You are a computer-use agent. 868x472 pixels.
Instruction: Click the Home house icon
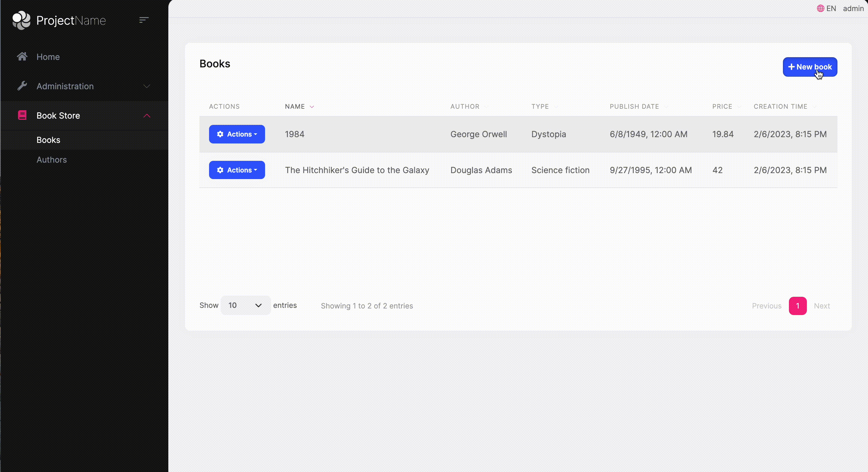(x=22, y=57)
